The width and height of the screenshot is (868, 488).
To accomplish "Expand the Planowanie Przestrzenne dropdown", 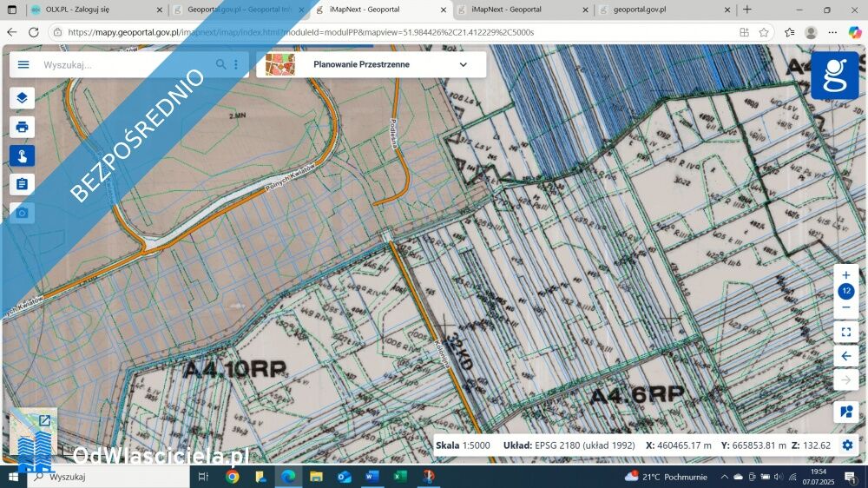I will [463, 65].
